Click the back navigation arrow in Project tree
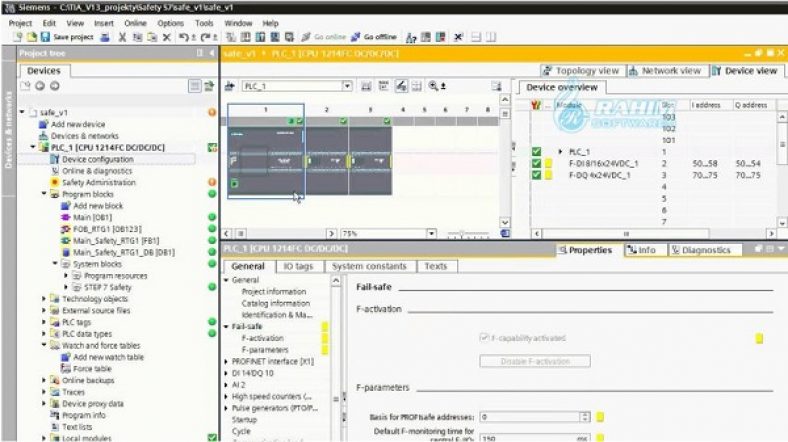Viewport: 788px width, 442px height. coord(40,86)
